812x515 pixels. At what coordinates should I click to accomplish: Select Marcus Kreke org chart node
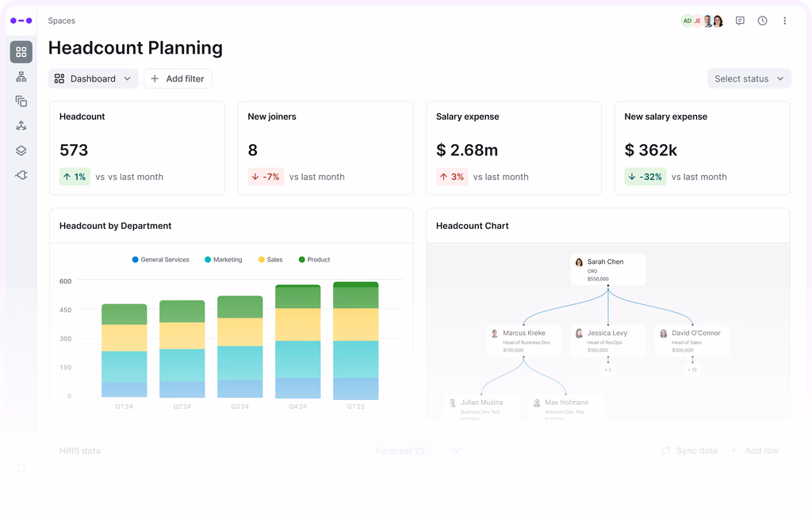point(523,341)
